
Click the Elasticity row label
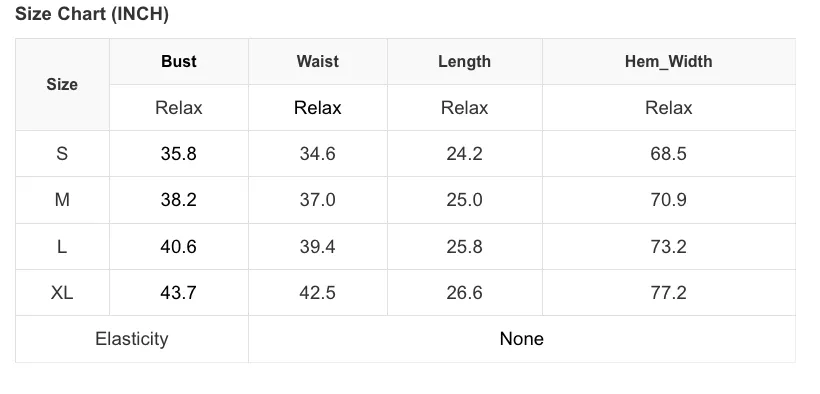tap(132, 339)
